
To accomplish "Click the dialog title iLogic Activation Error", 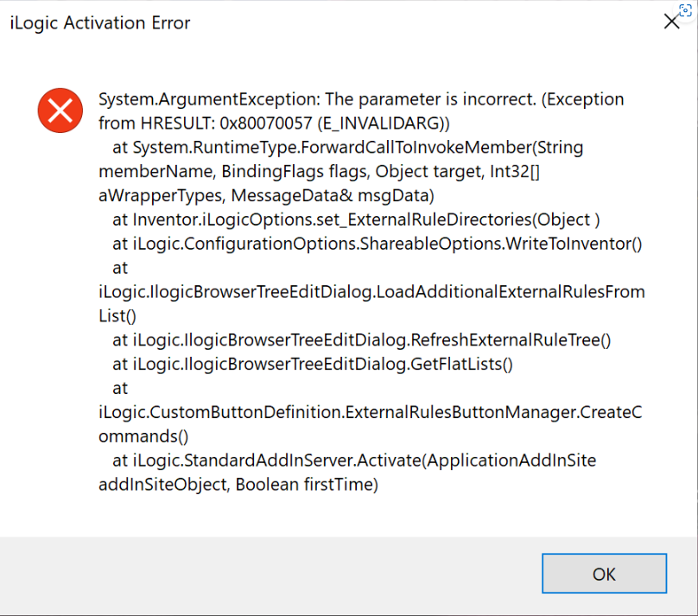I will (x=99, y=23).
